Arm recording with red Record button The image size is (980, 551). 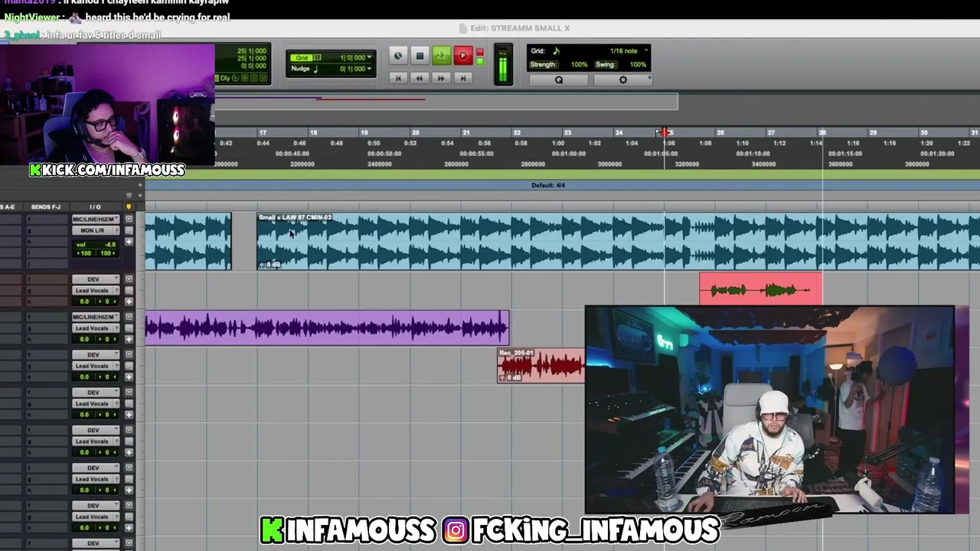(x=462, y=56)
